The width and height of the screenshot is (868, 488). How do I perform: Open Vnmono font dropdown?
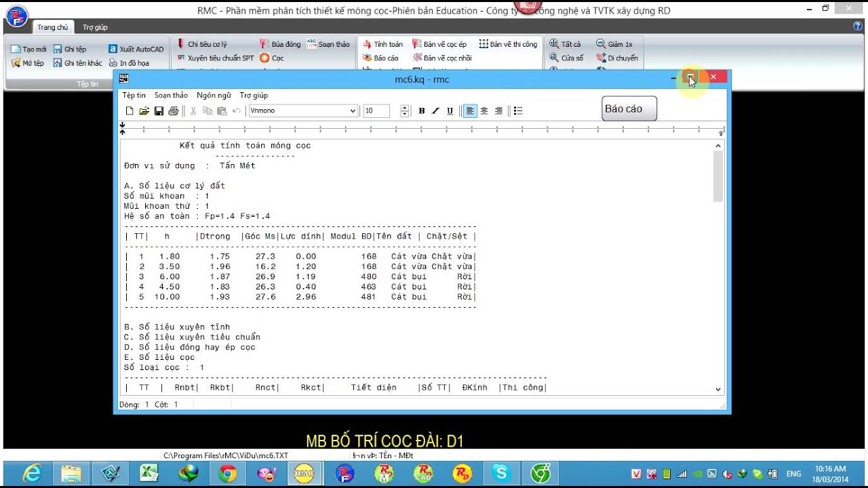[353, 111]
